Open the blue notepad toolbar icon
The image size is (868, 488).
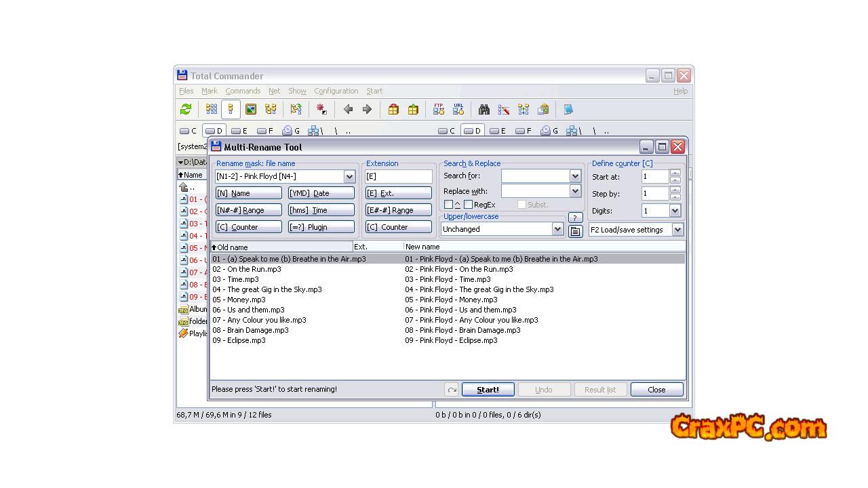[568, 109]
